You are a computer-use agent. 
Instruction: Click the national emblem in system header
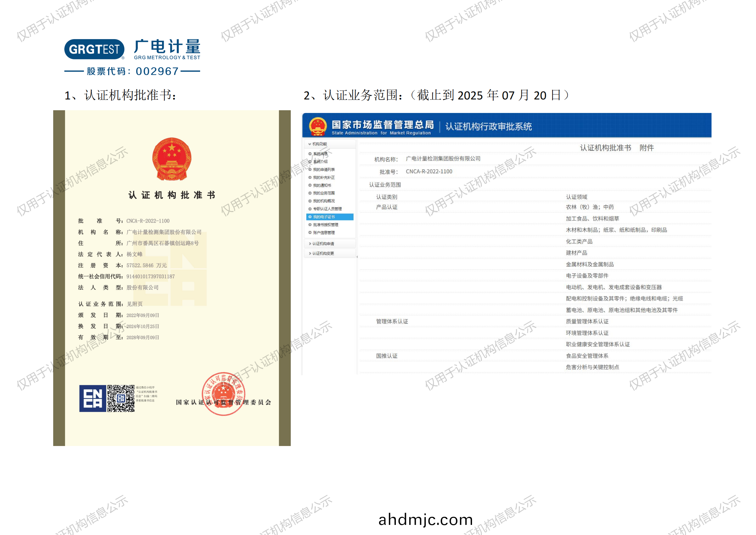[317, 126]
